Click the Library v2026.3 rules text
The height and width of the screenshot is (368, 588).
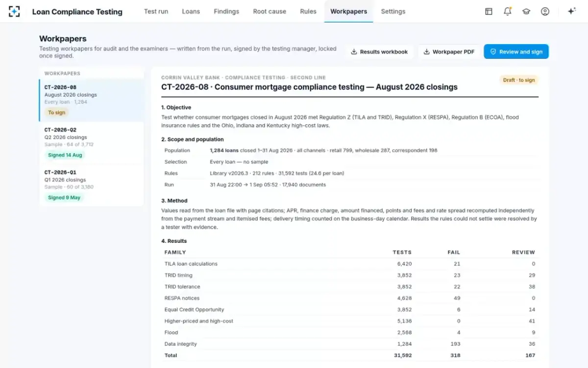pos(277,173)
